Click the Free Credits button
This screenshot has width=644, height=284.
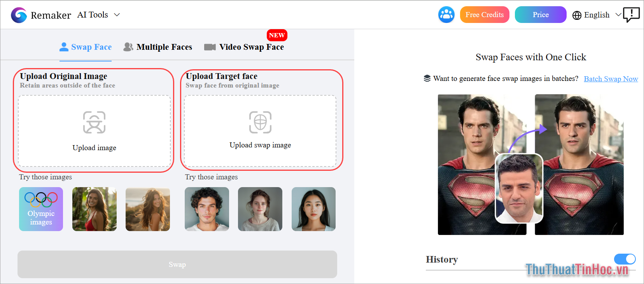tap(485, 15)
